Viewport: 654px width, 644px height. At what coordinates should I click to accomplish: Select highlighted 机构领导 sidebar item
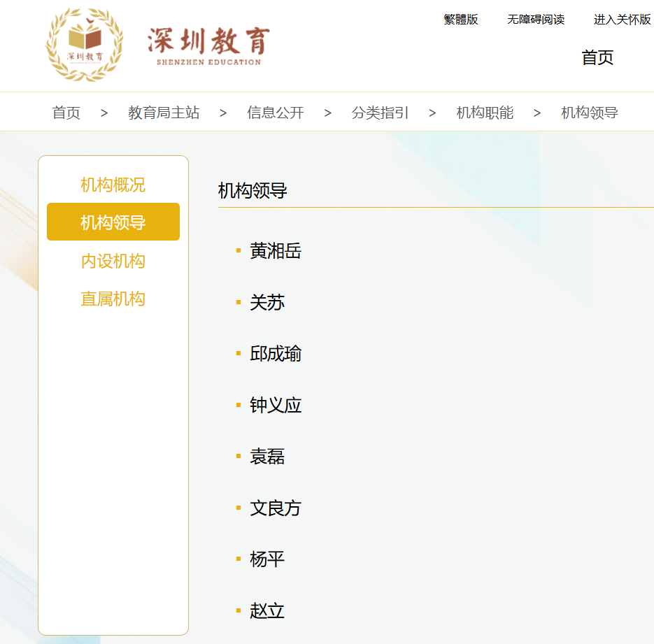pyautogui.click(x=113, y=222)
